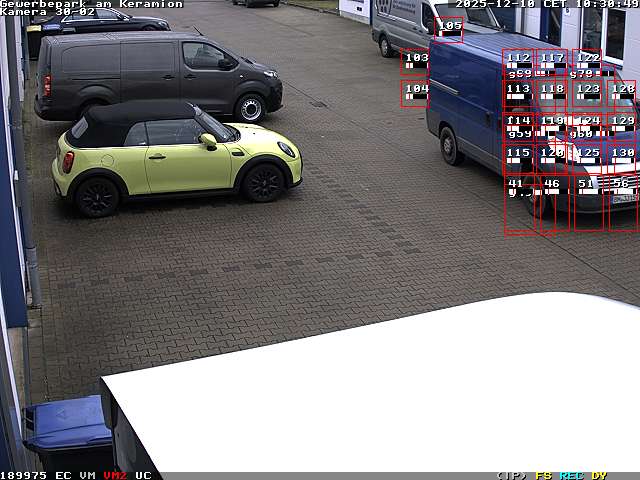Screen dimensions: 640x480
Task: Select detection box numbered 103
Action: tap(415, 62)
